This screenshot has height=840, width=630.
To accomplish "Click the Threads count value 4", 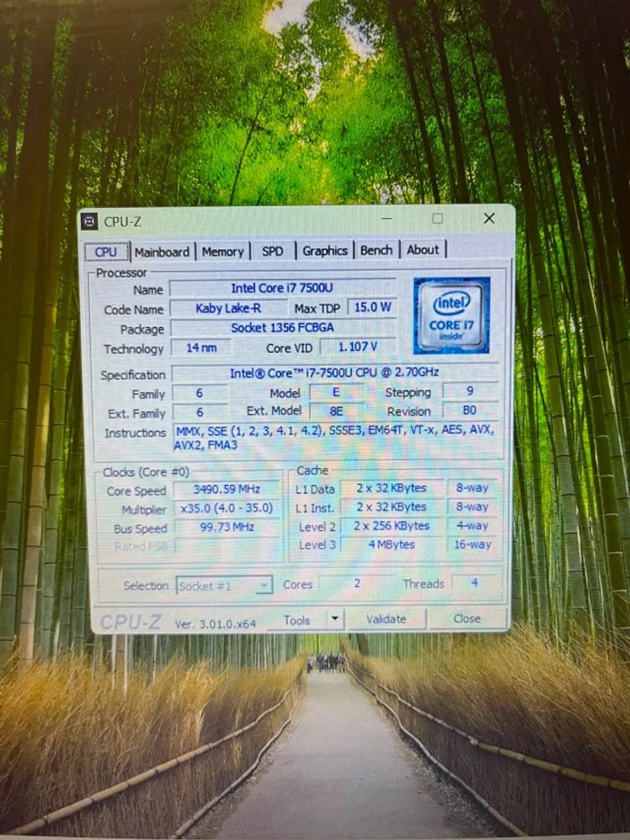I will pyautogui.click(x=474, y=583).
